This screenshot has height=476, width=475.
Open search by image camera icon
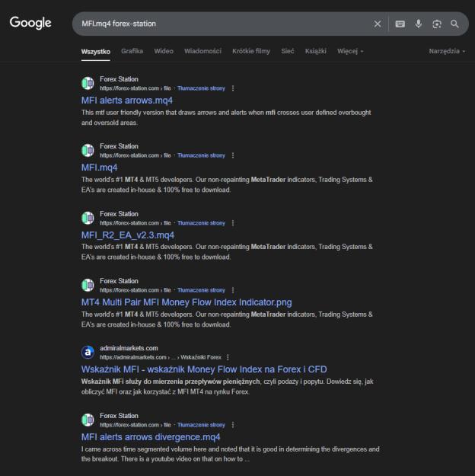pos(437,24)
